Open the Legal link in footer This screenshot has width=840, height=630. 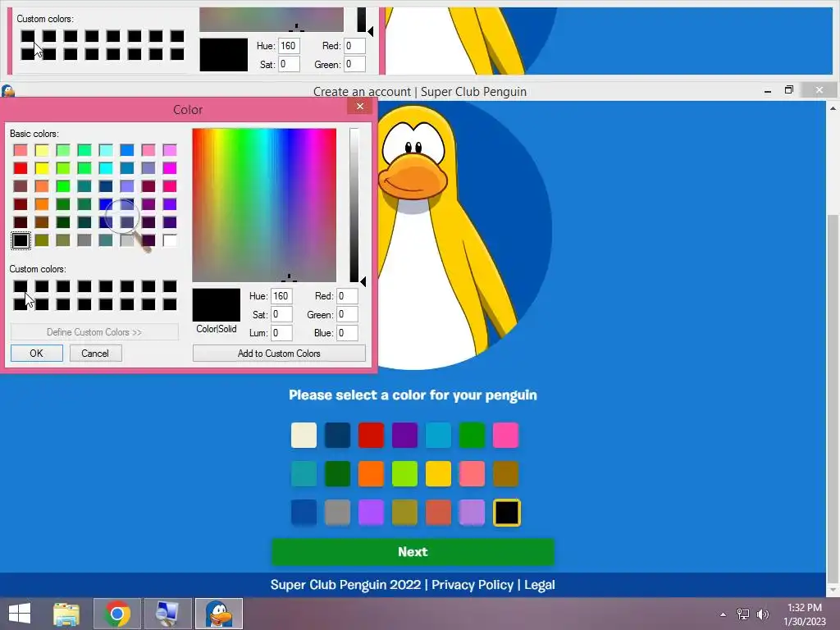coord(540,584)
